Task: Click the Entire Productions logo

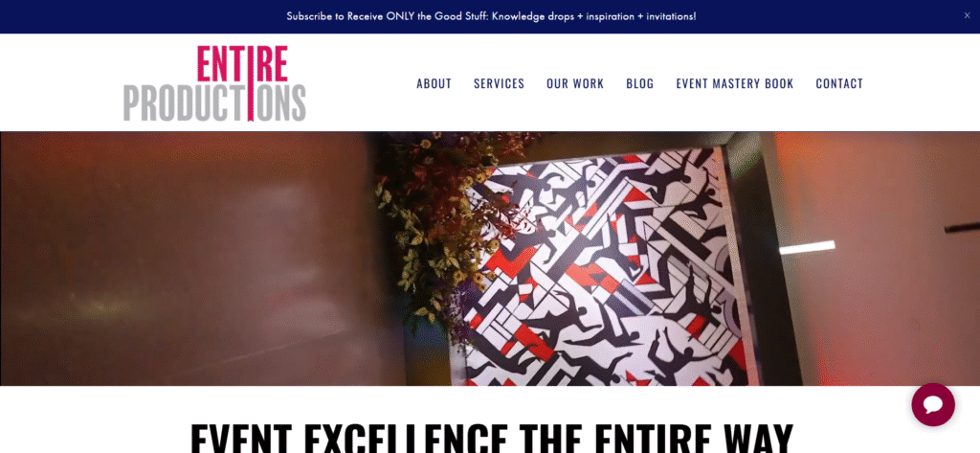Action: pos(214,83)
